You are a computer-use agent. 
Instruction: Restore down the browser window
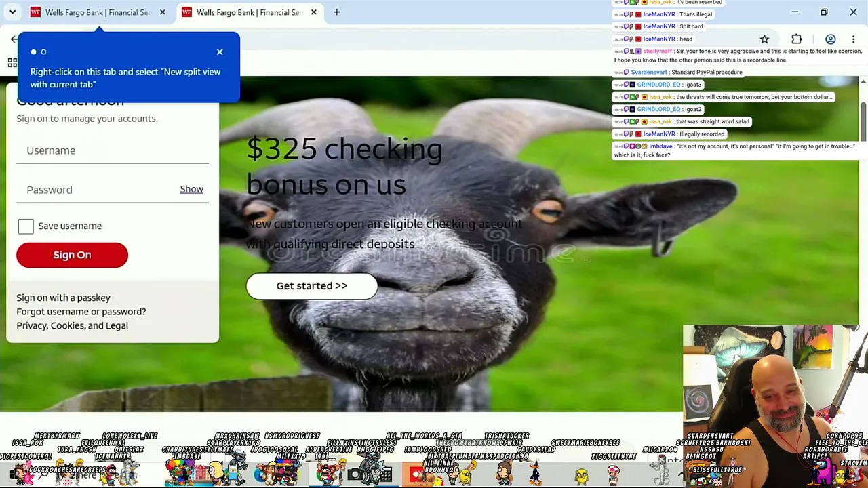[824, 12]
